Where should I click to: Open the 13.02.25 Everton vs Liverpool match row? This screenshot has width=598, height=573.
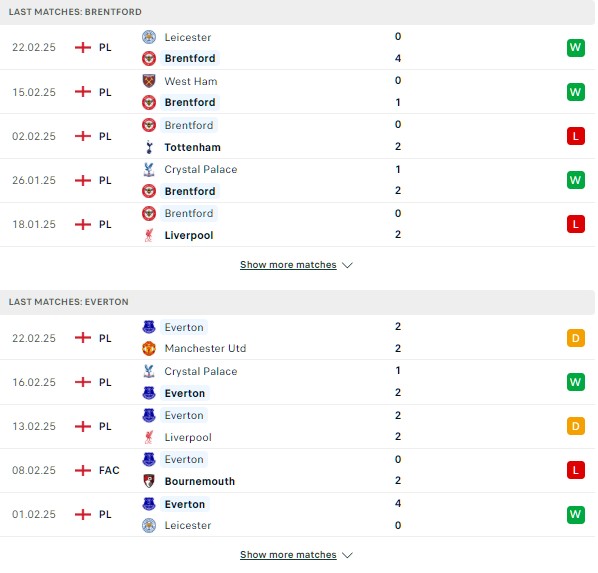click(x=297, y=426)
